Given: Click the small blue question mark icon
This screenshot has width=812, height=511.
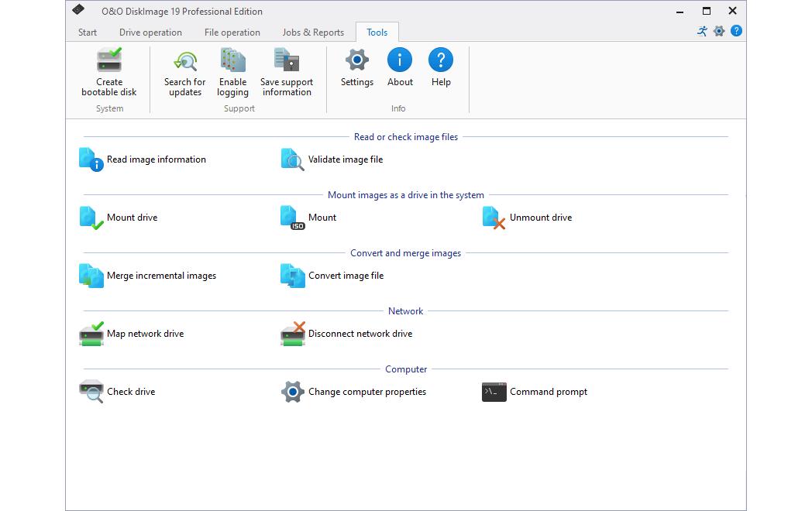Looking at the screenshot, I should click(736, 31).
